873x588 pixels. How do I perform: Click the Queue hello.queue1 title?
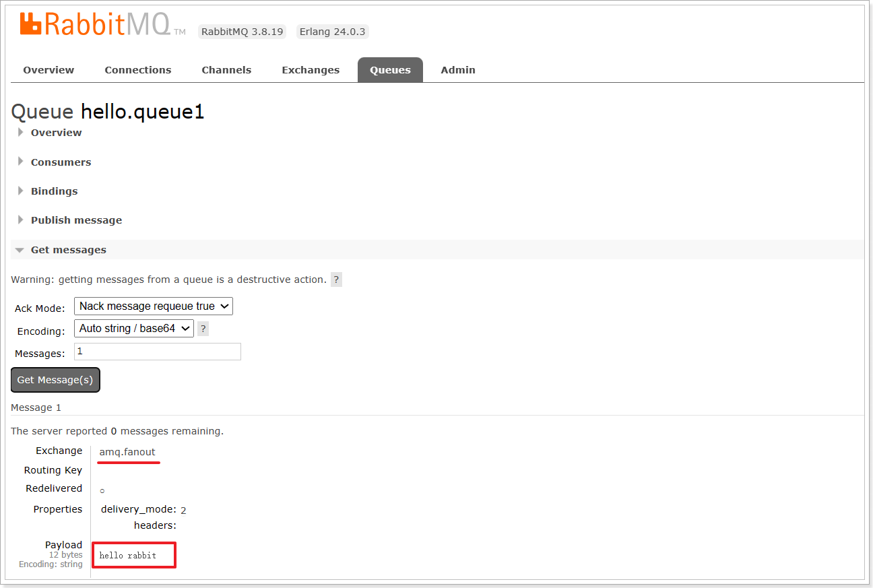click(x=108, y=112)
